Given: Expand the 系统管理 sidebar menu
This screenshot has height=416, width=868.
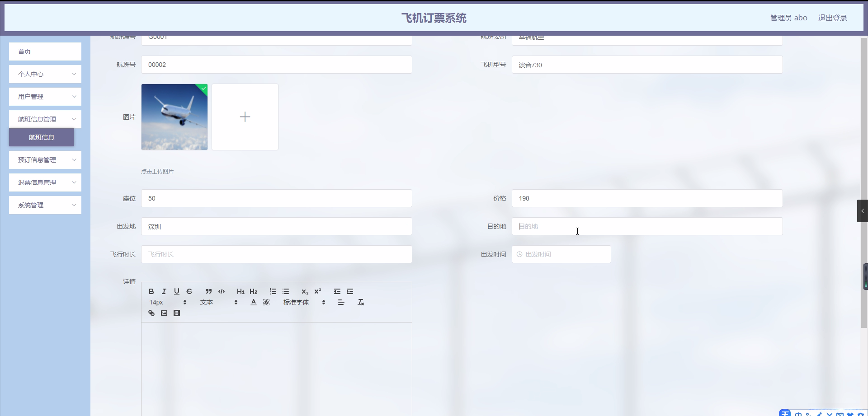Looking at the screenshot, I should coord(45,205).
